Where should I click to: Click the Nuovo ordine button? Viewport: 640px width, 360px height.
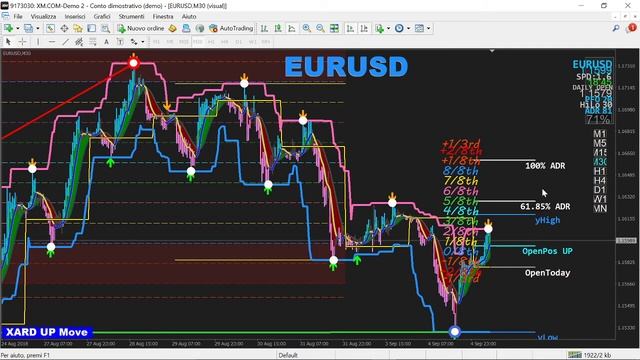141,28
